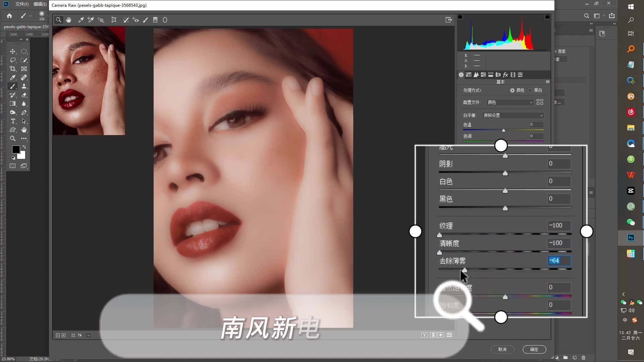
Task: Open the 白平衡 white balance dropdown
Action: 513,115
